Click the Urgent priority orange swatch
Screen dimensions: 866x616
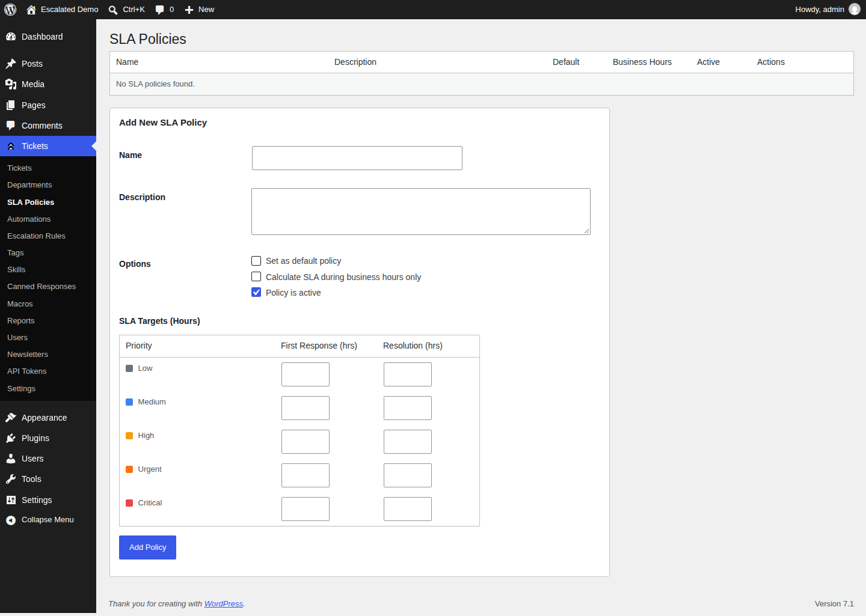129,469
